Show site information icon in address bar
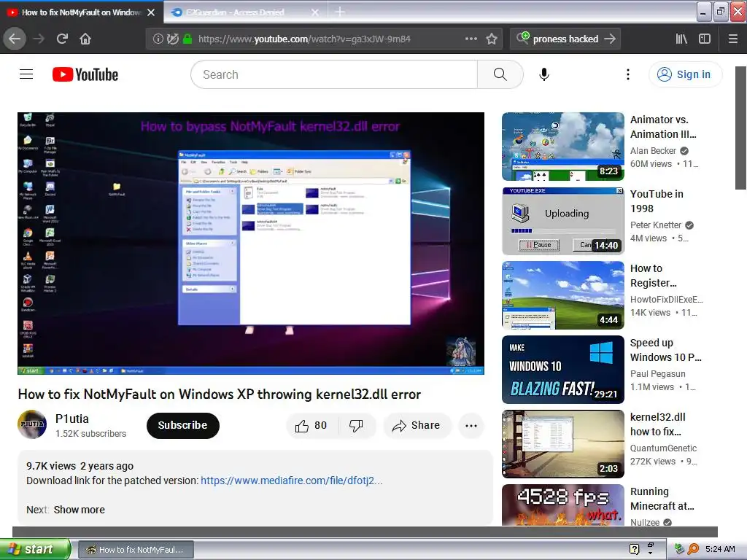This screenshot has width=747, height=560. pos(158,39)
